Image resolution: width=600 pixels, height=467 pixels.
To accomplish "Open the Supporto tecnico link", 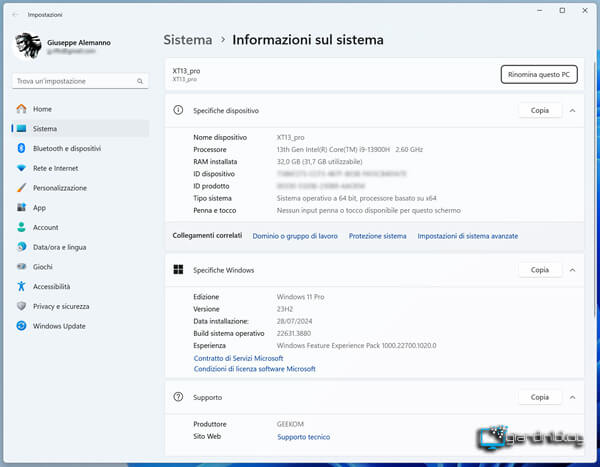I will coord(303,437).
